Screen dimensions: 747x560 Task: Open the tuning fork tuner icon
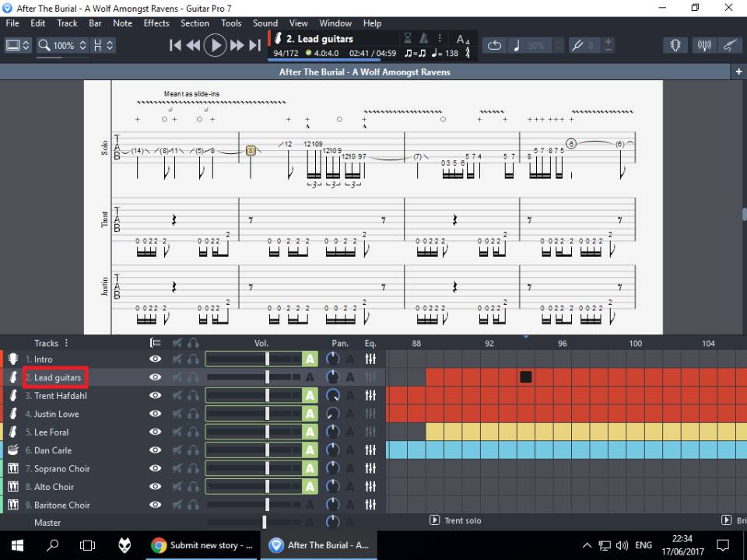click(577, 45)
